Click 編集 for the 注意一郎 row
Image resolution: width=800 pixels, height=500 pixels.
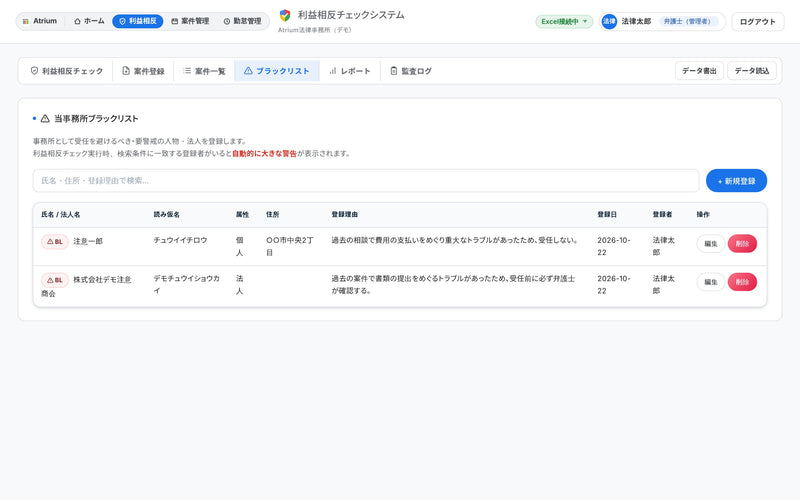(x=711, y=244)
